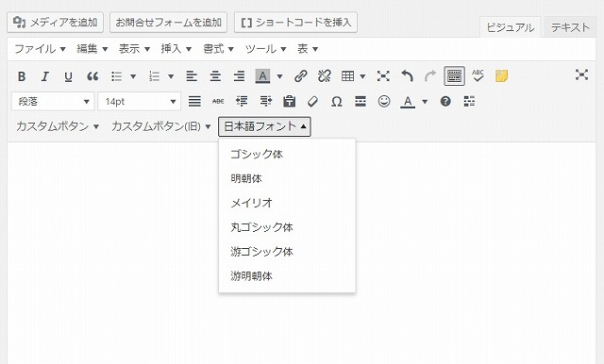Expand カスタムボタン dropdown
The height and width of the screenshot is (364, 604).
point(58,126)
